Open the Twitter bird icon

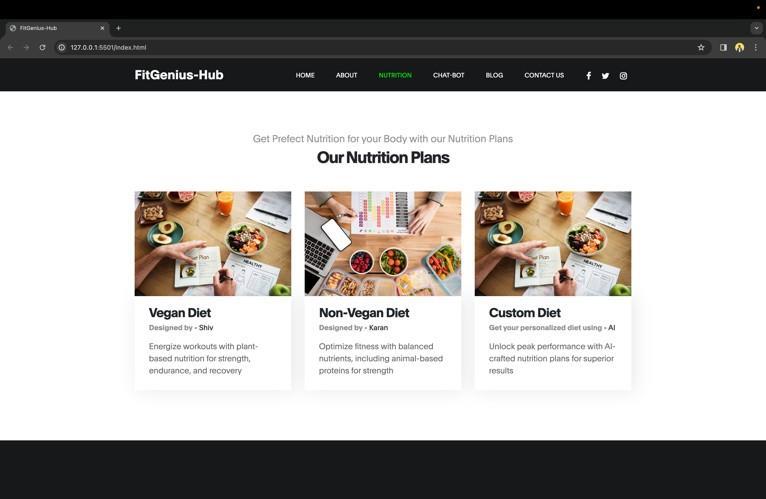point(605,76)
